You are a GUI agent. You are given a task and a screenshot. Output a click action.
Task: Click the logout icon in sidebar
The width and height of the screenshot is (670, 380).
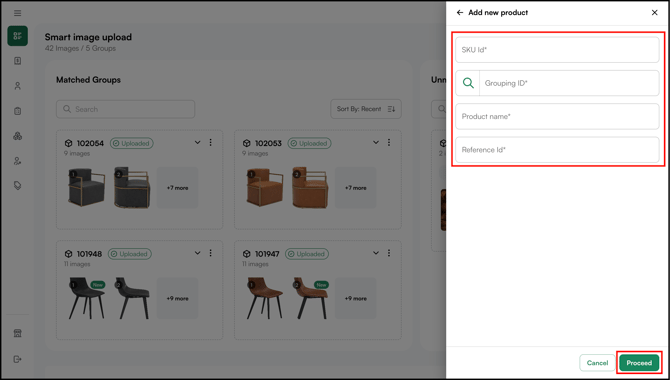pyautogui.click(x=18, y=359)
